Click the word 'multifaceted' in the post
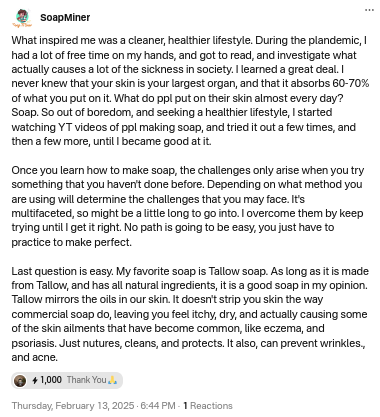 point(42,213)
